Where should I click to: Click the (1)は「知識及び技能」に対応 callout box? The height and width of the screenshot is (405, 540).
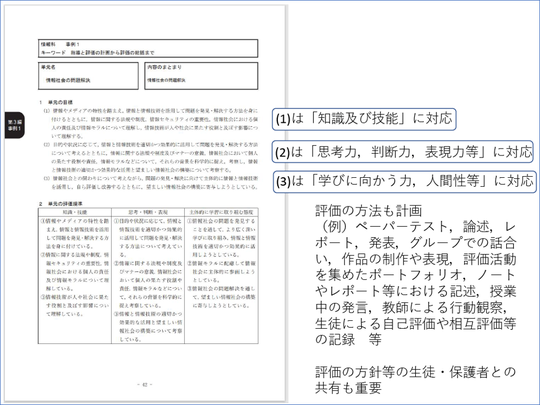tap(364, 119)
